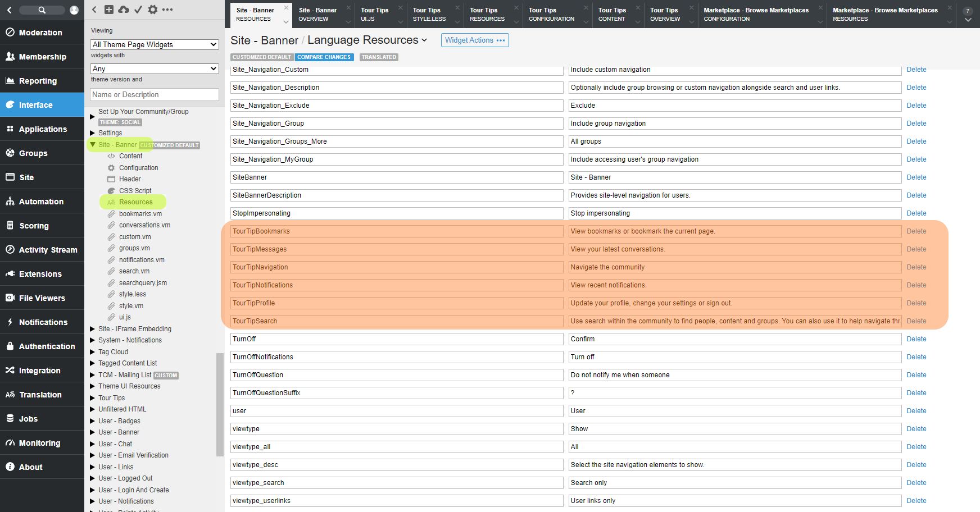980x512 pixels.
Task: Open the Widget Actions menu button
Action: click(x=475, y=40)
